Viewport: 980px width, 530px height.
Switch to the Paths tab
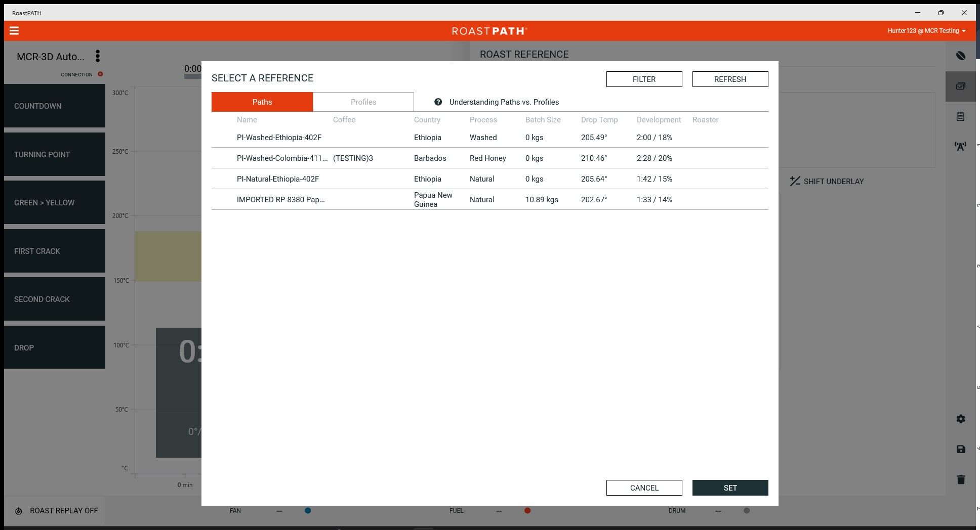tap(262, 102)
